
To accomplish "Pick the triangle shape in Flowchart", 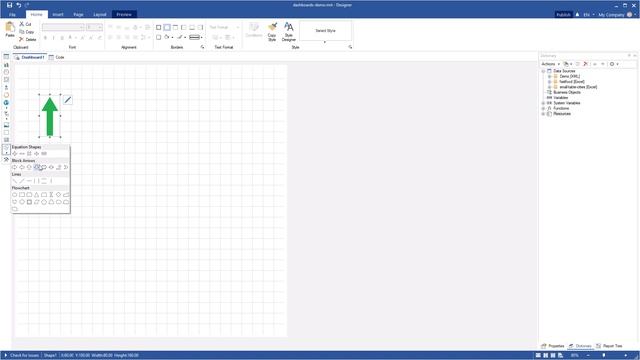I will [x=37, y=195].
